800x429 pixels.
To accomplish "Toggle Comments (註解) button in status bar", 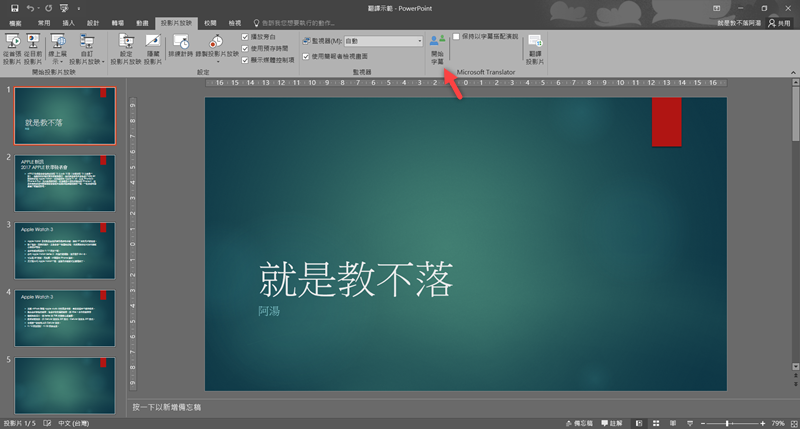I will [612, 423].
